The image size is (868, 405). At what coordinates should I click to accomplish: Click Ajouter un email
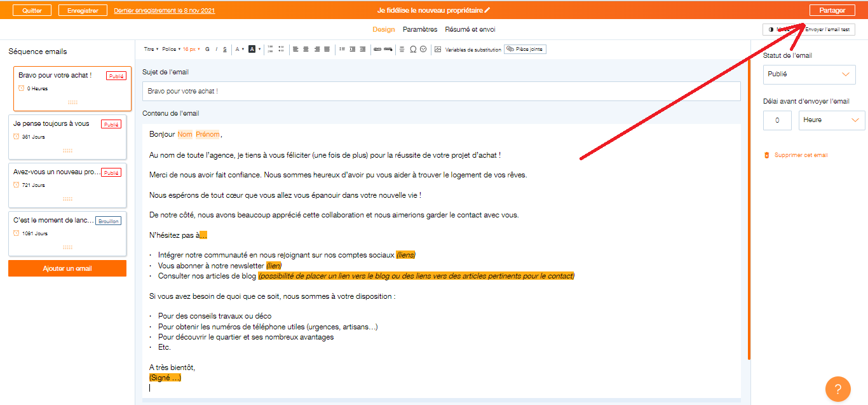click(67, 268)
